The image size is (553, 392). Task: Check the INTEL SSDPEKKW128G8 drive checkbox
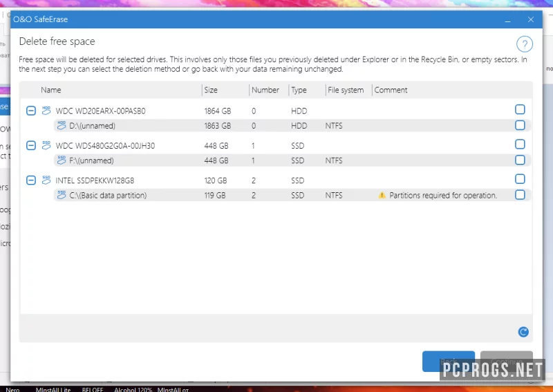pyautogui.click(x=520, y=179)
